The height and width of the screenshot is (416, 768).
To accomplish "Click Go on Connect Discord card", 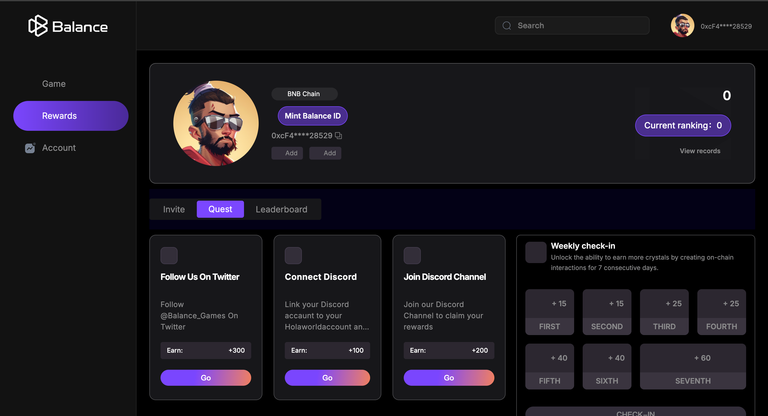I will 327,378.
